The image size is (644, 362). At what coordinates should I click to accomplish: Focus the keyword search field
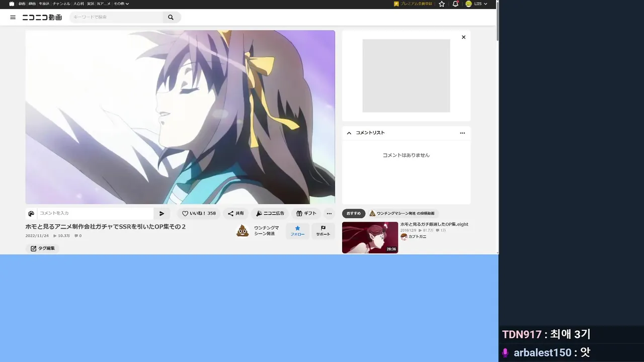[116, 17]
